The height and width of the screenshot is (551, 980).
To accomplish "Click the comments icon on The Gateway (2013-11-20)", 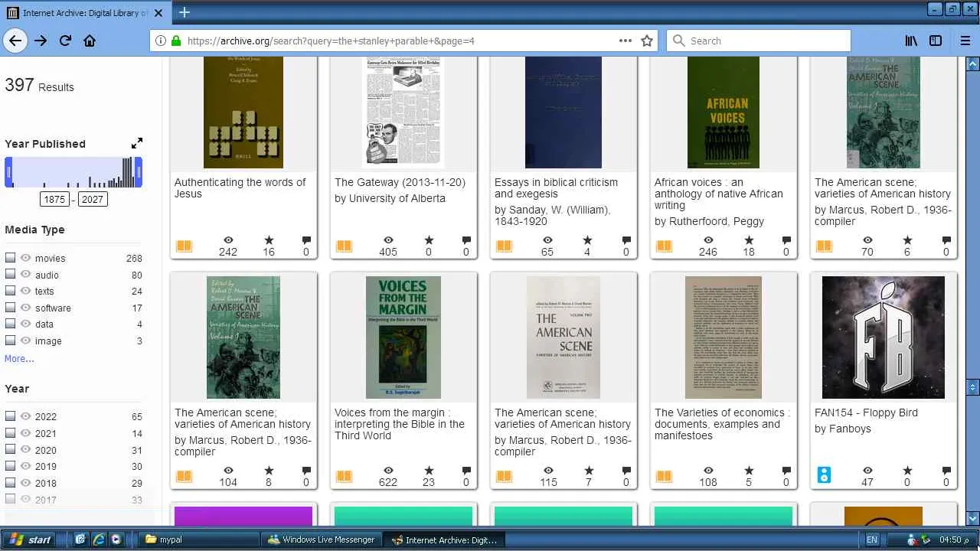I will coord(466,240).
